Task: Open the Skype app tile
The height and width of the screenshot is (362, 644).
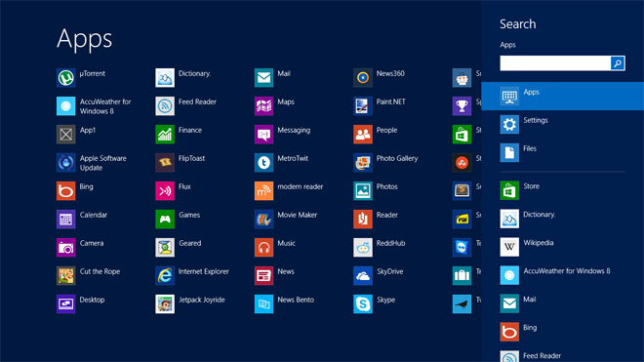Action: click(x=363, y=304)
